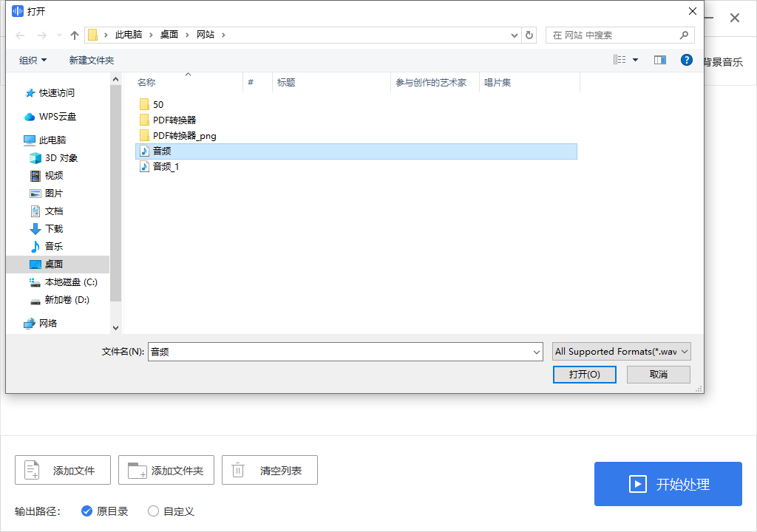757x532 pixels.
Task: Open the 组织 menu
Action: point(33,61)
